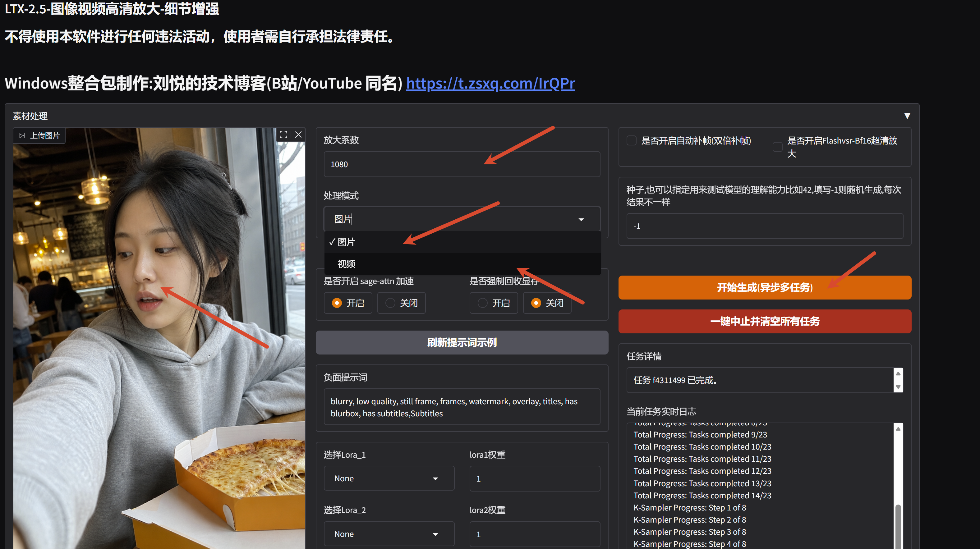980x549 pixels.
Task: Click the 任务详情 up arrow
Action: tap(898, 374)
